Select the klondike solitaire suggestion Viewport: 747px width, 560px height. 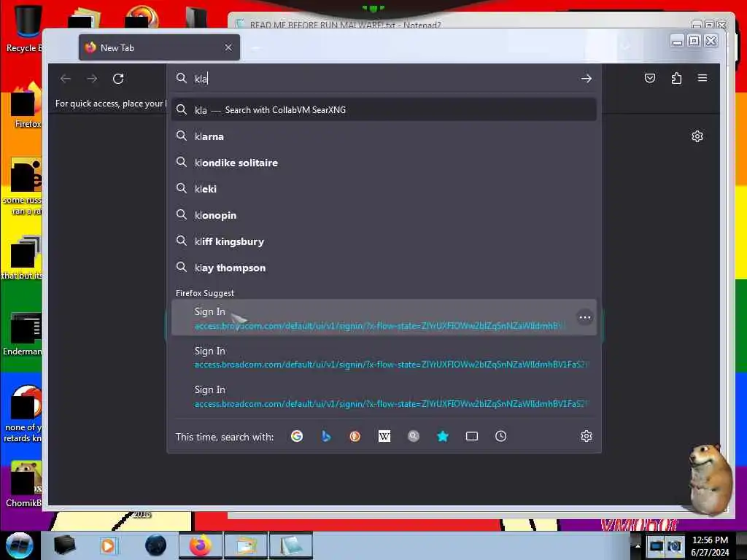pos(384,163)
